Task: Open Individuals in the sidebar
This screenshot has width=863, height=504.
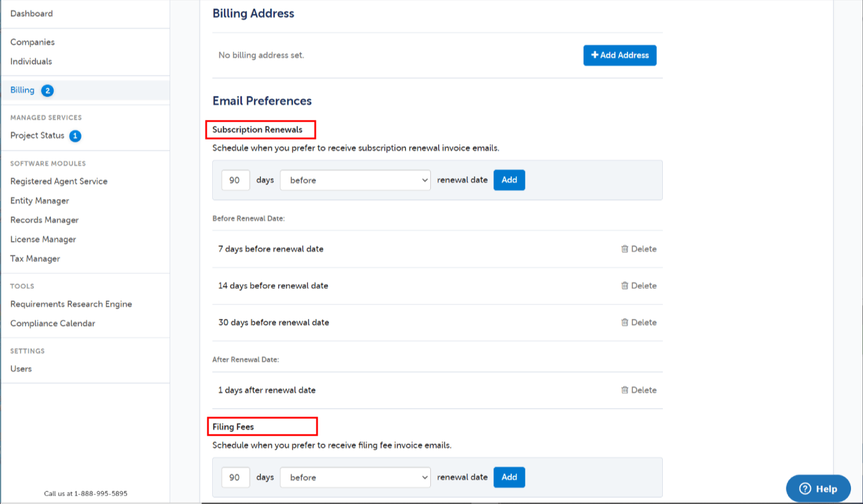Action: 31,61
